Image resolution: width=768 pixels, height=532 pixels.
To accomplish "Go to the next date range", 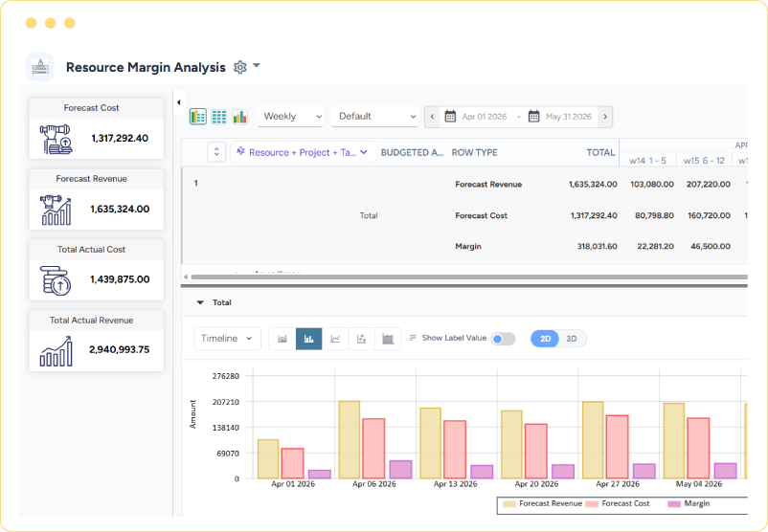I will point(605,117).
